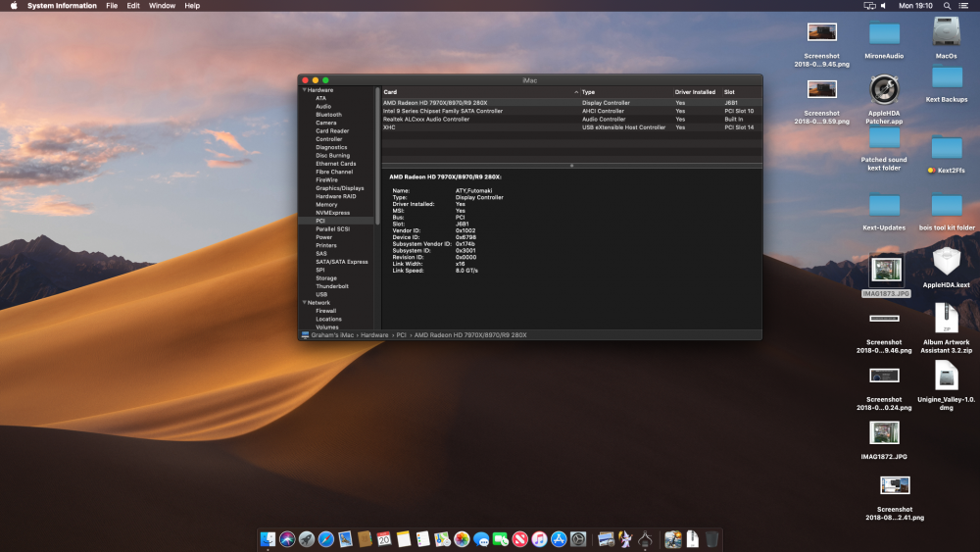The width and height of the screenshot is (980, 552).
Task: Select Thunderbolt in the sidebar
Action: [332, 286]
